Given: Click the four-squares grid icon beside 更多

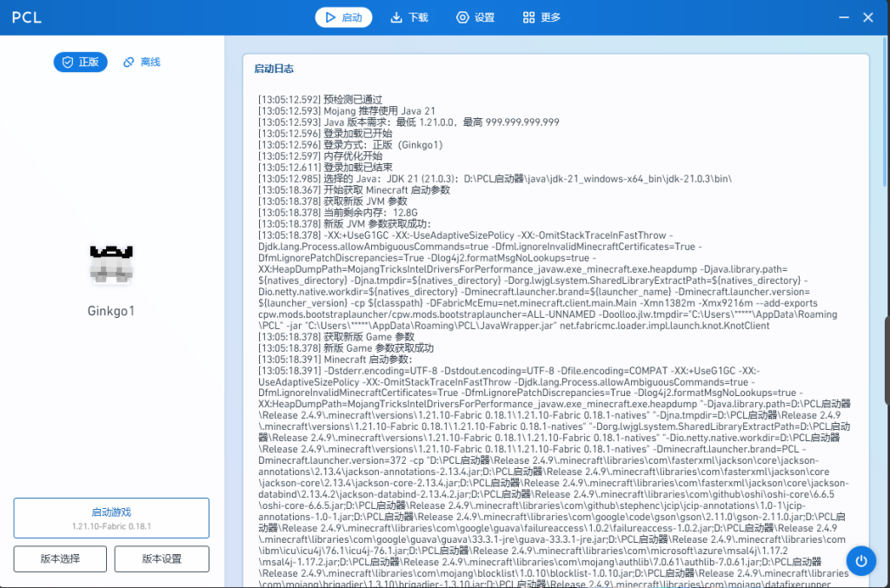Looking at the screenshot, I should coord(528,17).
